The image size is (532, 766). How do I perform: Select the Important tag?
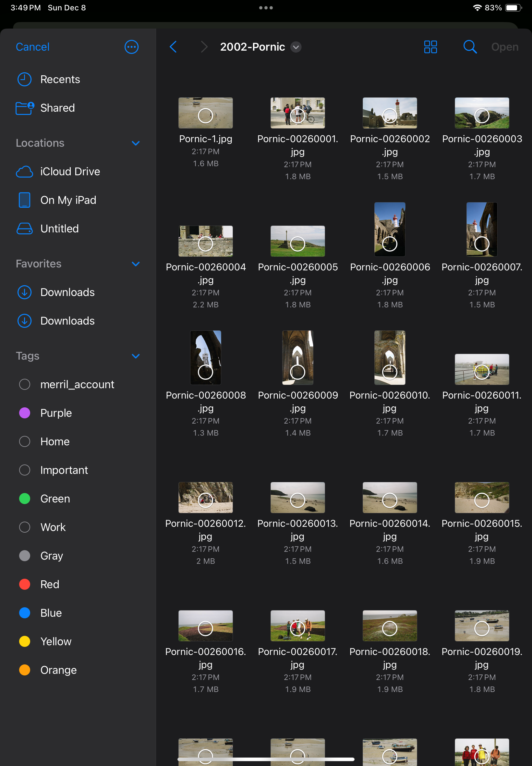[x=64, y=470]
